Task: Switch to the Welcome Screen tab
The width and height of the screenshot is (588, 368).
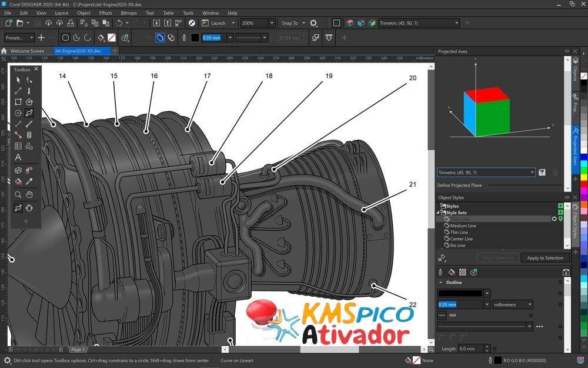Action: coord(27,51)
